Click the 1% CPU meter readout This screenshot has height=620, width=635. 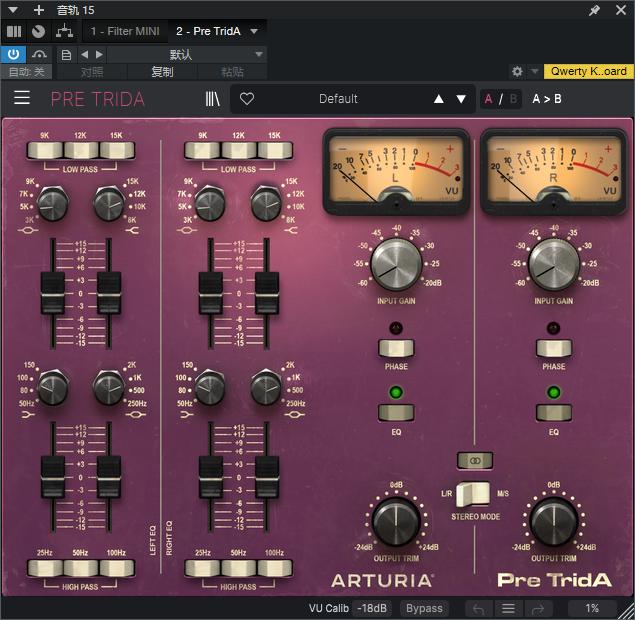click(592, 608)
